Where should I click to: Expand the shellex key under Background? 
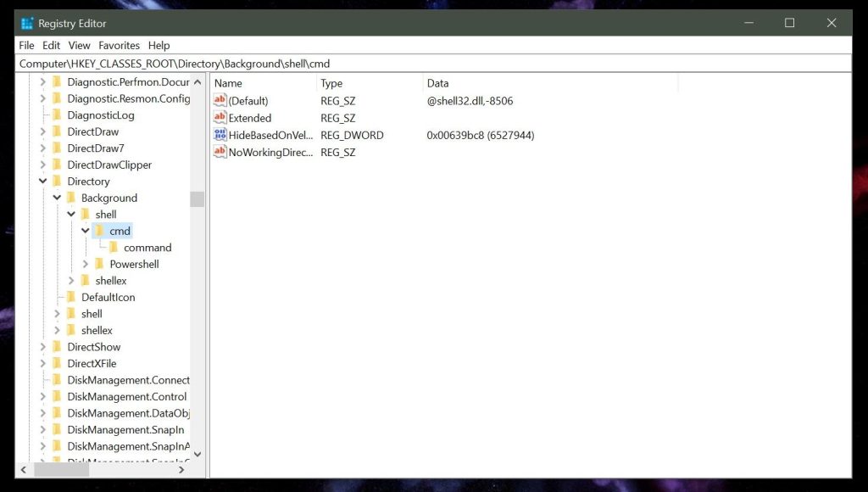coord(71,280)
